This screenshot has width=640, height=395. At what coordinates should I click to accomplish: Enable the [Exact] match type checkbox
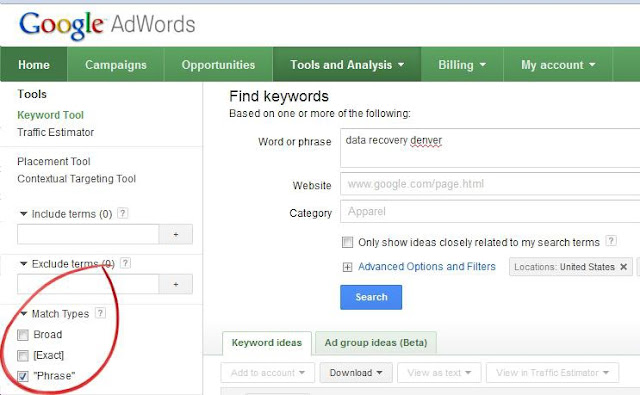23,355
